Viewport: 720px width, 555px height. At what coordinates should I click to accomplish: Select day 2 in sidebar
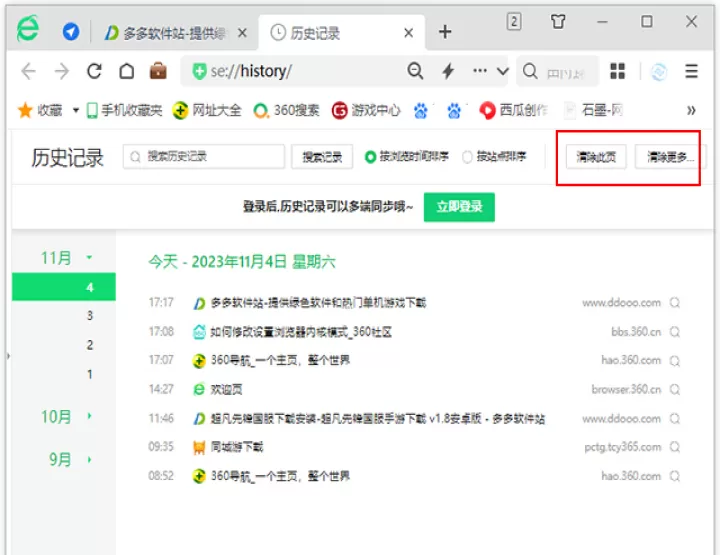90,345
